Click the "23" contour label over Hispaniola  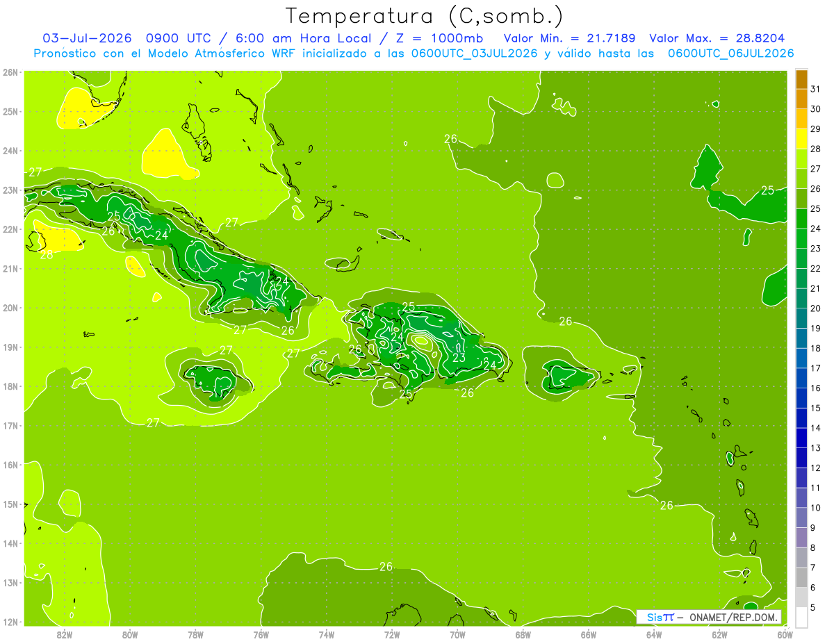click(x=459, y=358)
